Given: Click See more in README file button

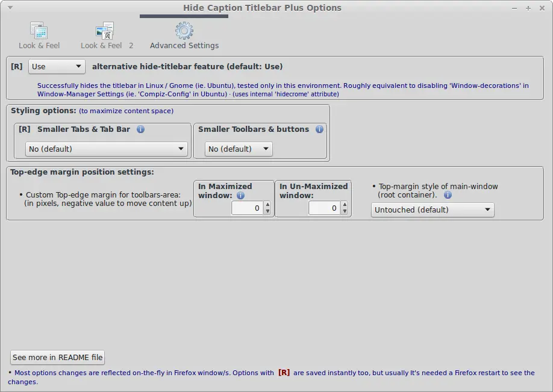Looking at the screenshot, I should [x=57, y=358].
